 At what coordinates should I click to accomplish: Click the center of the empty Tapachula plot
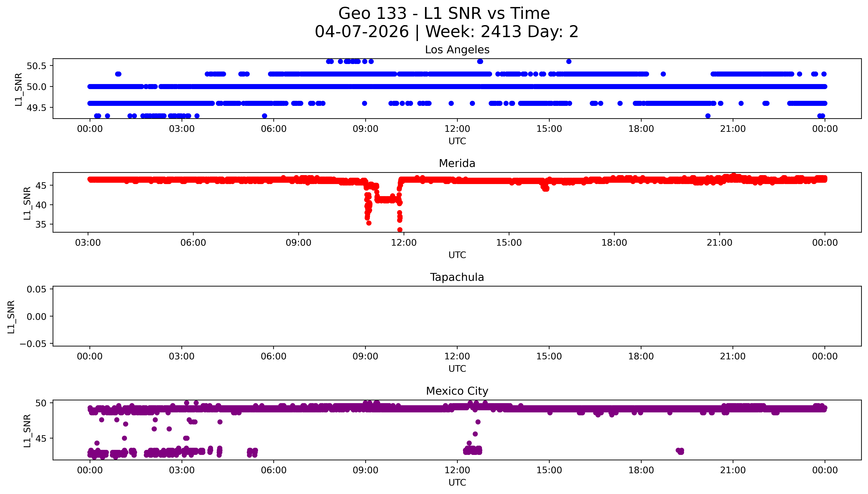pos(457,316)
